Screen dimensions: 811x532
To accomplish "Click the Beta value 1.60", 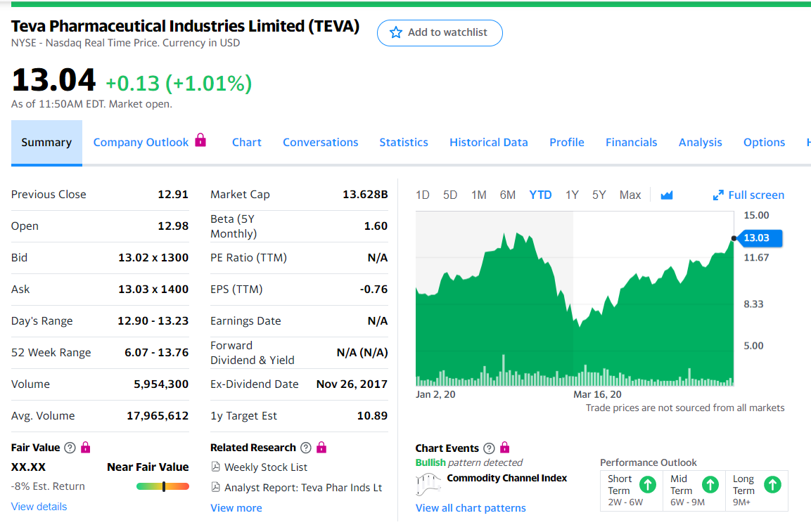I will [x=376, y=226].
